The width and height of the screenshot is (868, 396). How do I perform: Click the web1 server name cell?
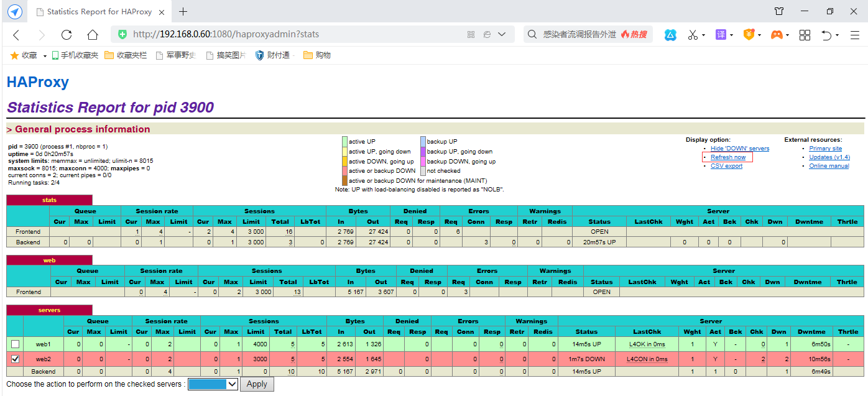click(43, 344)
